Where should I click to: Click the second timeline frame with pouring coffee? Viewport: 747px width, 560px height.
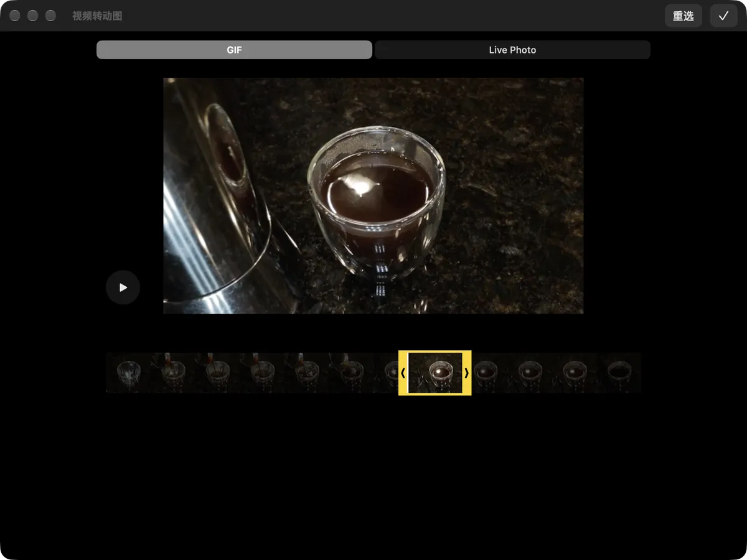173,373
